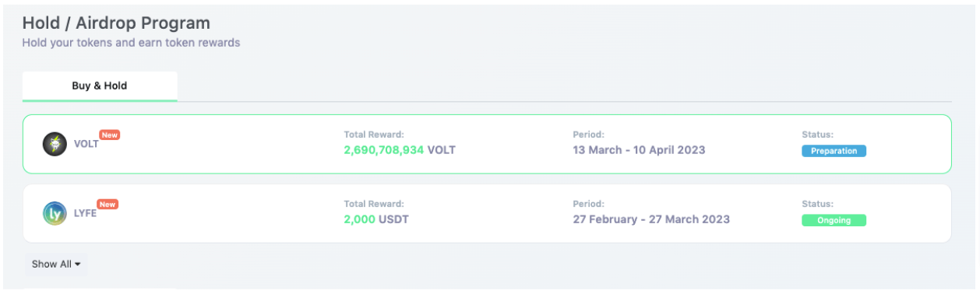Open the VOLT token name link
The image size is (980, 294).
[x=86, y=144]
